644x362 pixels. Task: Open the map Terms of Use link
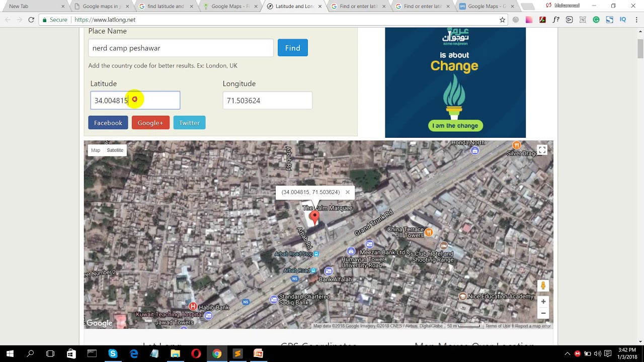click(x=498, y=326)
